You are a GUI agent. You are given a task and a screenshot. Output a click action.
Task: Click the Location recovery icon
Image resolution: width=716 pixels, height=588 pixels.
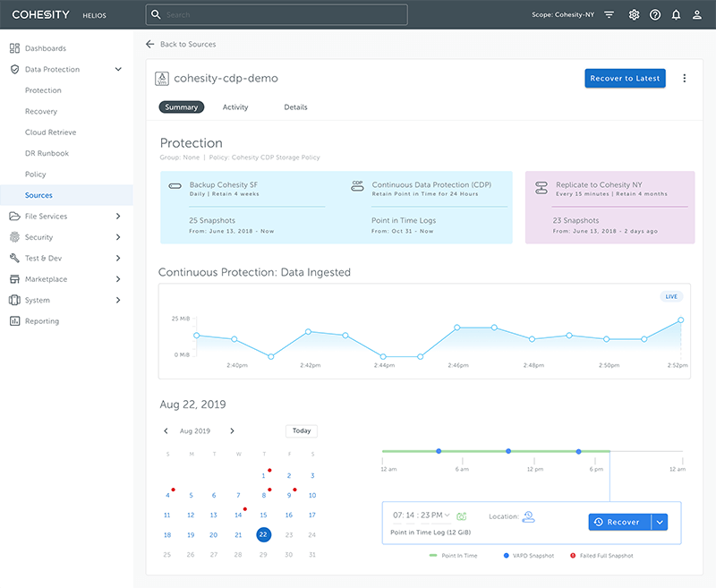pyautogui.click(x=528, y=516)
